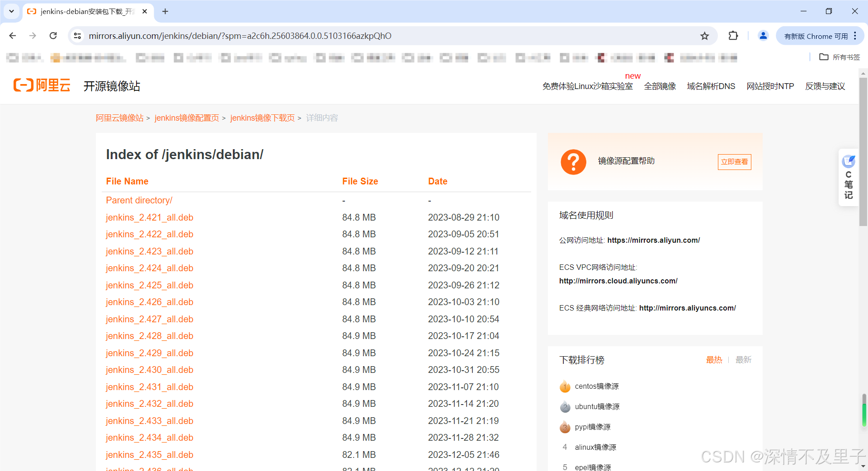Open the Chrome profile avatar
The width and height of the screenshot is (868, 471).
(763, 36)
